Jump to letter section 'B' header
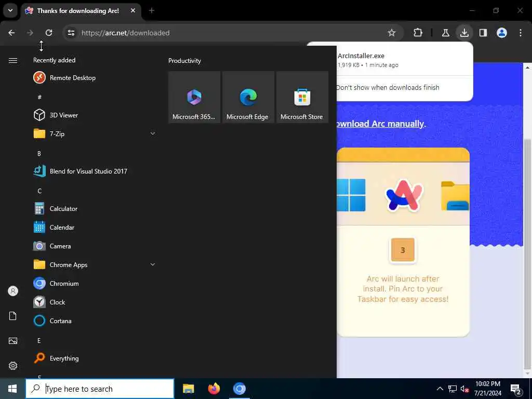 point(39,154)
